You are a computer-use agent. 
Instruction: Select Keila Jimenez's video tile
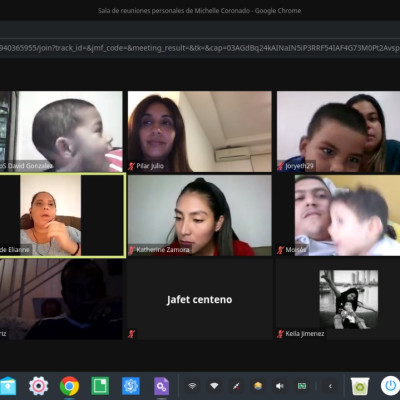click(x=338, y=299)
